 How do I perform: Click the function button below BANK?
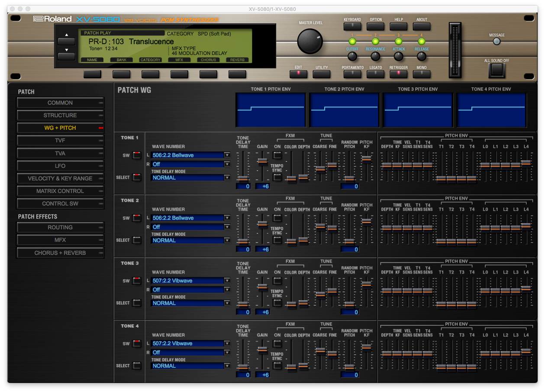121,74
